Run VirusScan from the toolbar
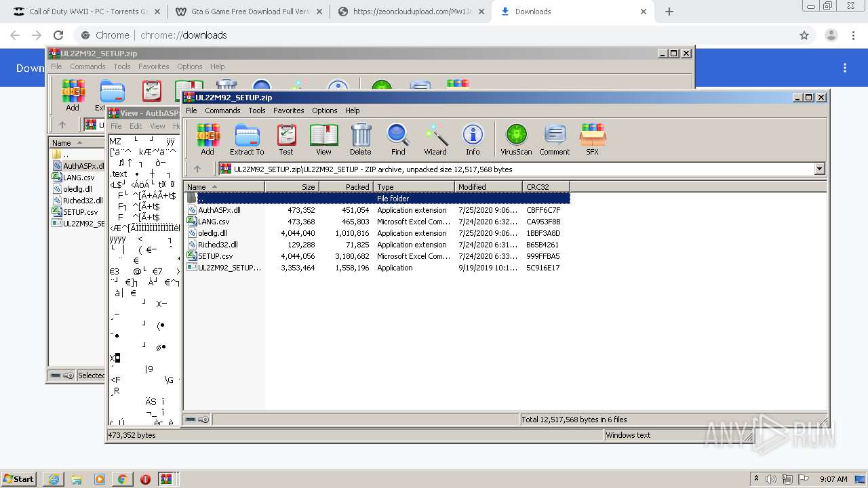Viewport: 868px width, 488px height. pos(516,139)
